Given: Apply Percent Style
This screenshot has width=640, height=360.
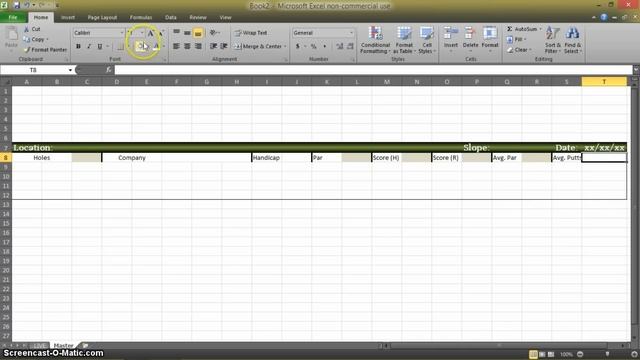Looking at the screenshot, I should pos(313,47).
